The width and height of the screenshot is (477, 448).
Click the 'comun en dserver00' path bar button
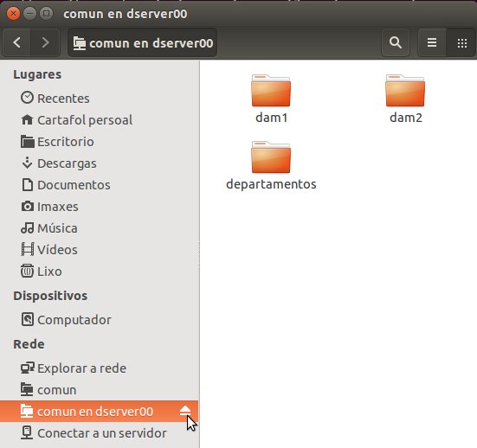point(143,43)
